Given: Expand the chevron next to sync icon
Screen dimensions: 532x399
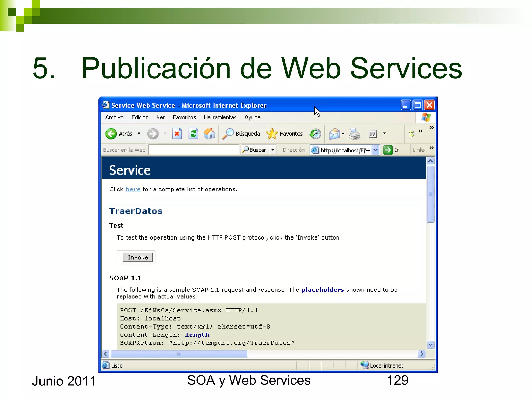Looking at the screenshot, I should [420, 131].
